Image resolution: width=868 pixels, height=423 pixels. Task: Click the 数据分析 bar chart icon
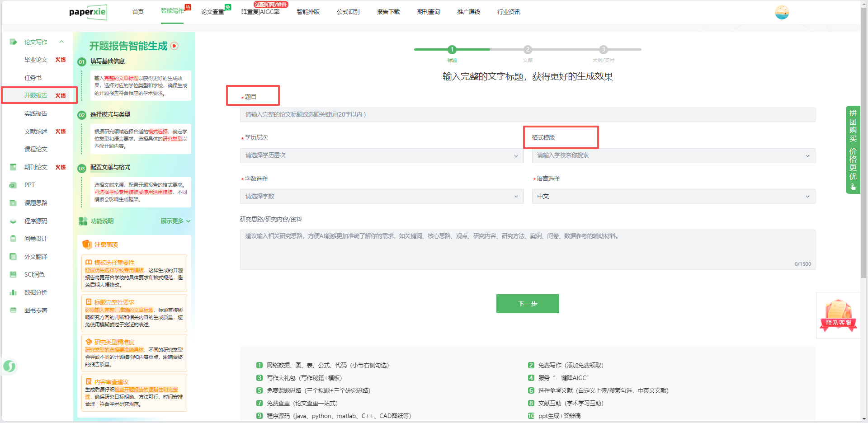[x=13, y=292]
